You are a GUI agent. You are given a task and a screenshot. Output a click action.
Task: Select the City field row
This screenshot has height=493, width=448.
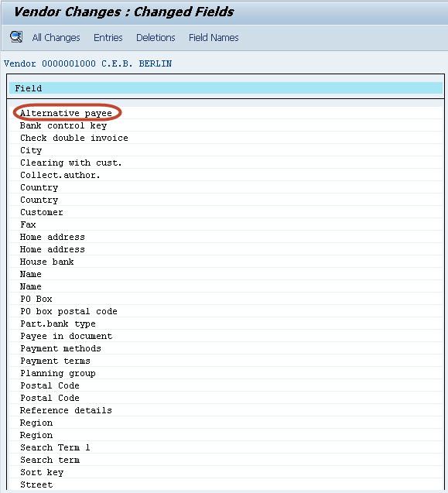coord(226,150)
